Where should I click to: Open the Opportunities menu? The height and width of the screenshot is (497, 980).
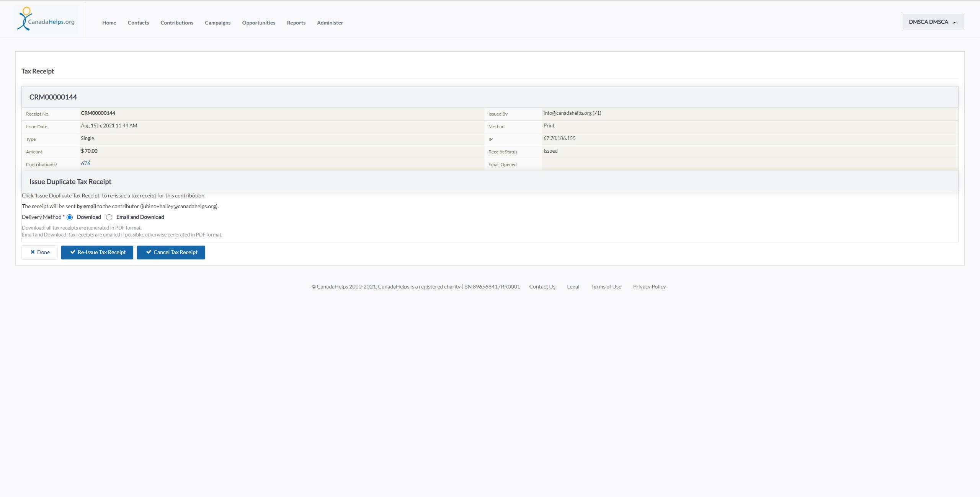point(258,23)
